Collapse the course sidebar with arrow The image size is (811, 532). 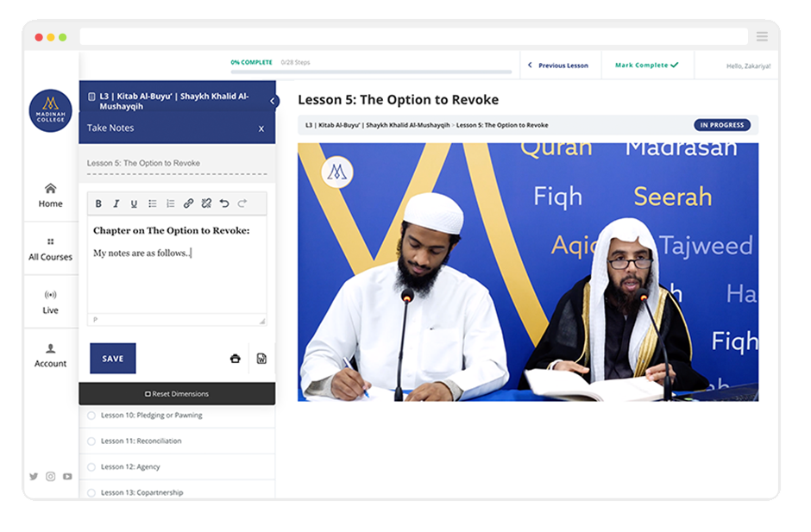(273, 101)
